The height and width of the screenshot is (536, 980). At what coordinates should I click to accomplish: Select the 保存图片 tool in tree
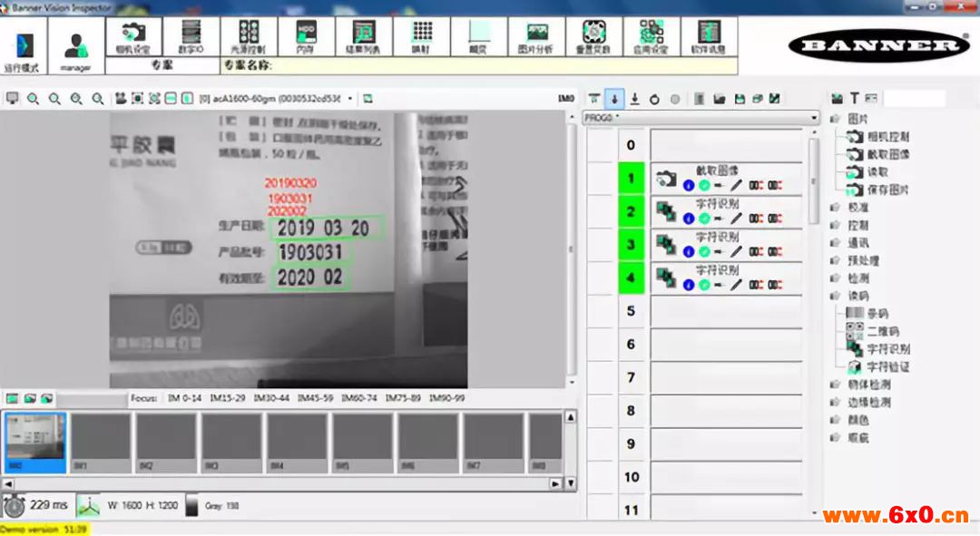tap(887, 190)
